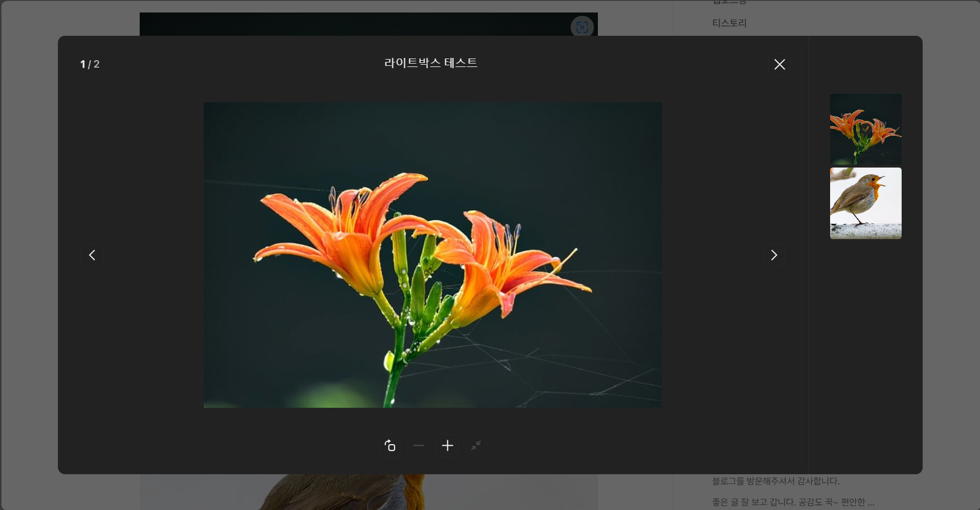The height and width of the screenshot is (510, 980).
Task: Rotate the image using the rotate icon
Action: pyautogui.click(x=390, y=446)
